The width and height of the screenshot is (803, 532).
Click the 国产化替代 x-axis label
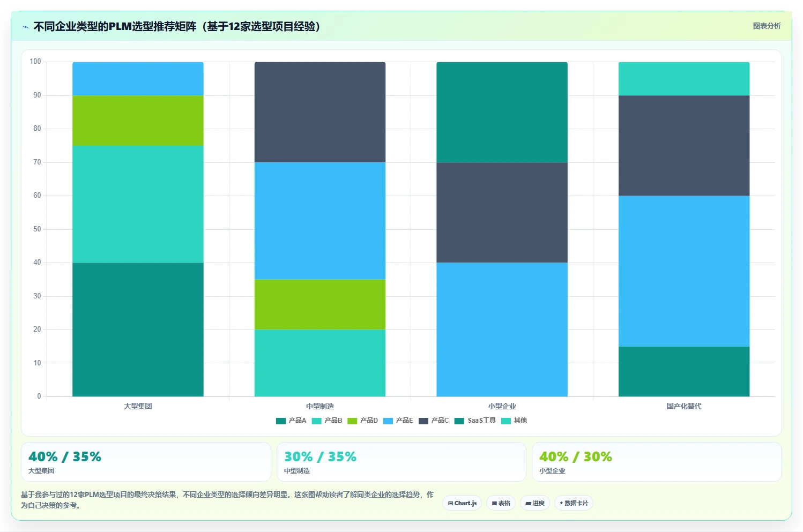click(x=684, y=406)
